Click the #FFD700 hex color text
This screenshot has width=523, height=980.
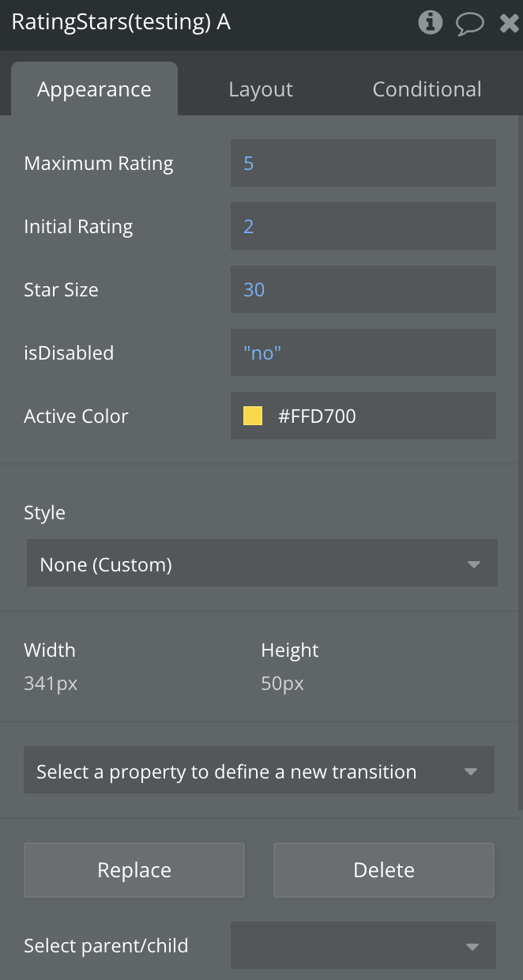[x=317, y=416]
